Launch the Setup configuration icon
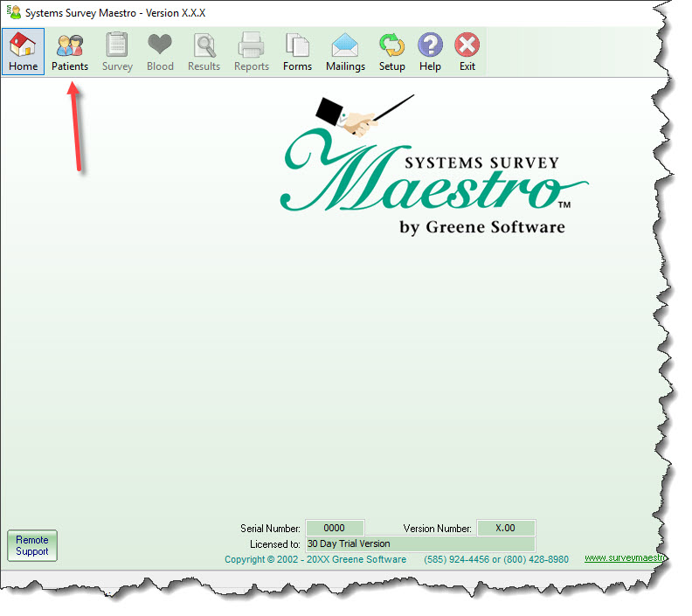 [x=391, y=52]
